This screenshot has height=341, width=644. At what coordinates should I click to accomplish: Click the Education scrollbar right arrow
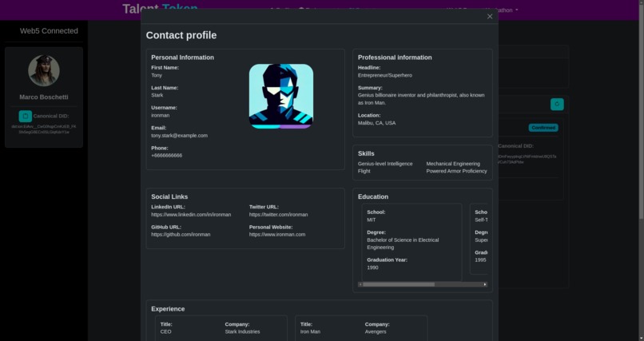(485, 284)
